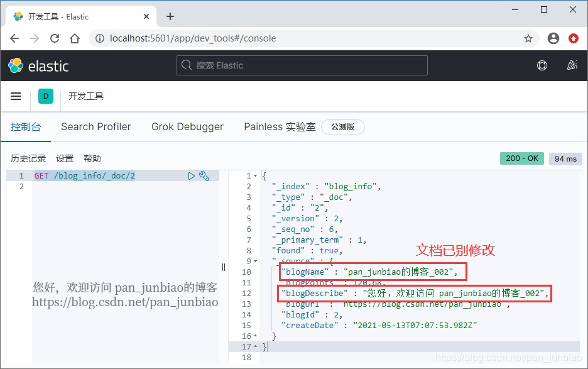Close the Elastic browser tab
The width and height of the screenshot is (588, 369).
[146, 16]
